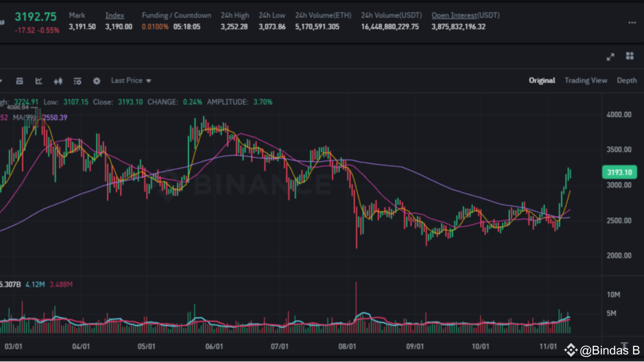This screenshot has width=644, height=362.
Task: Expand the chart to fullscreen
Action: tap(610, 57)
